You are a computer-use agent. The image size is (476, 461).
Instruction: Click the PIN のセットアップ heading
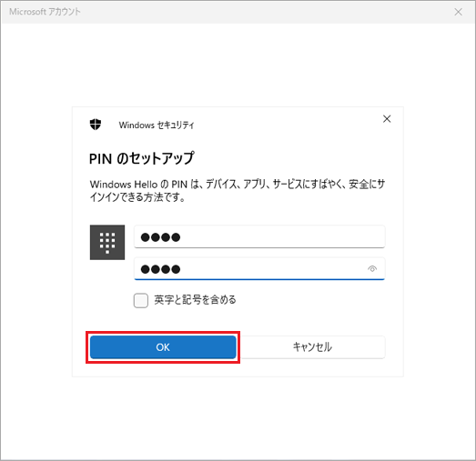pyautogui.click(x=141, y=158)
